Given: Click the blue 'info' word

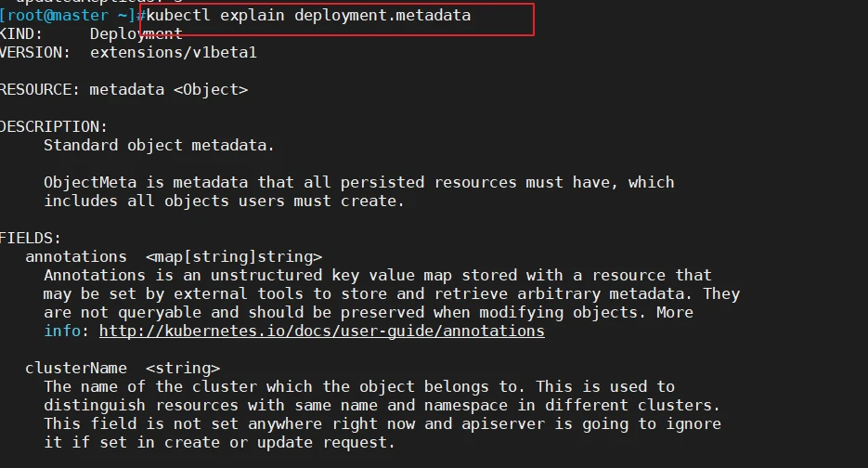Looking at the screenshot, I should click(x=62, y=331).
